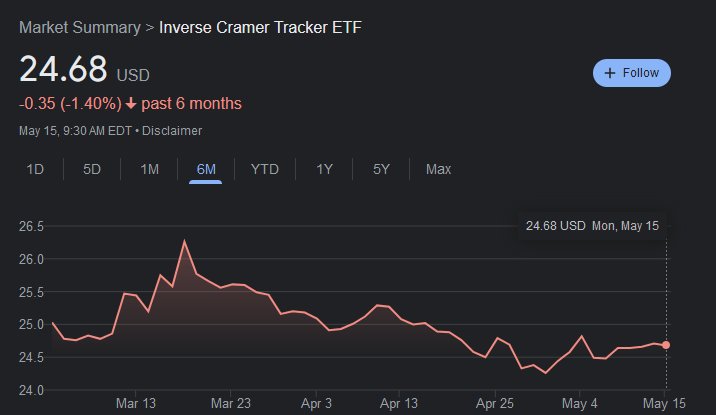The width and height of the screenshot is (716, 415).
Task: Select the Max time range
Action: click(438, 169)
